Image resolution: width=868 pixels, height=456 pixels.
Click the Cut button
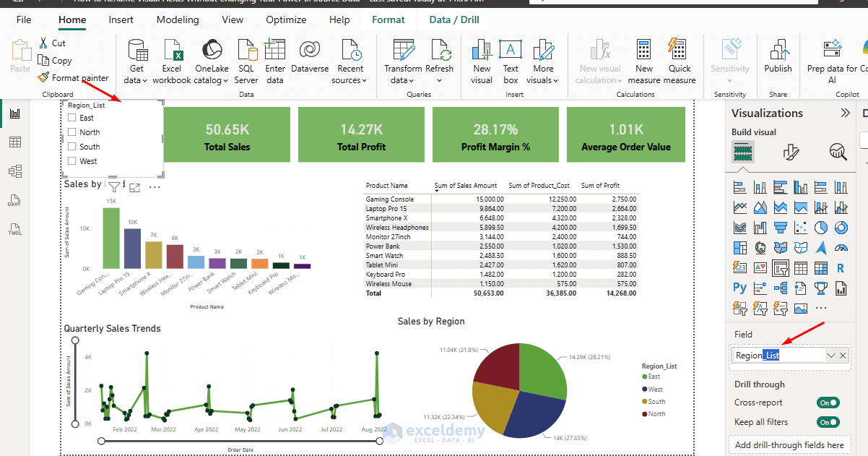click(53, 43)
